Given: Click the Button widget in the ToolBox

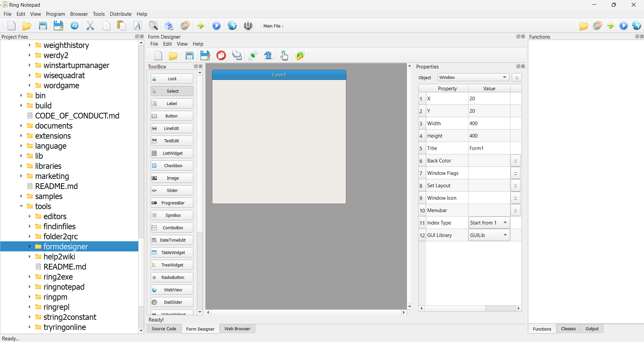Looking at the screenshot, I should point(171,116).
